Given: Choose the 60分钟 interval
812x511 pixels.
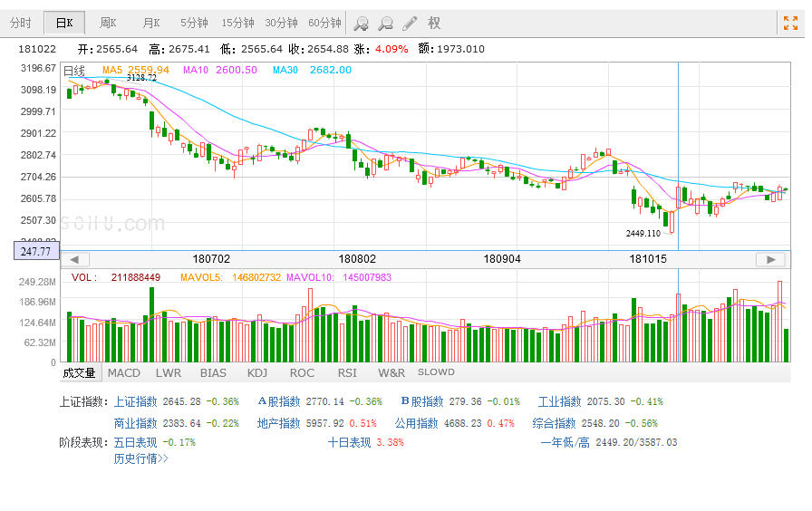Looking at the screenshot, I should click(324, 24).
